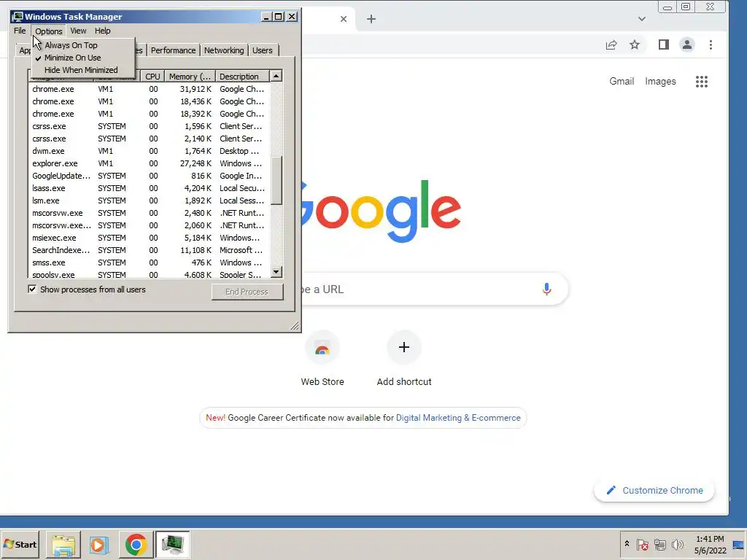Switch to the Users tab
Image resolution: width=747 pixels, height=560 pixels.
[x=263, y=50]
